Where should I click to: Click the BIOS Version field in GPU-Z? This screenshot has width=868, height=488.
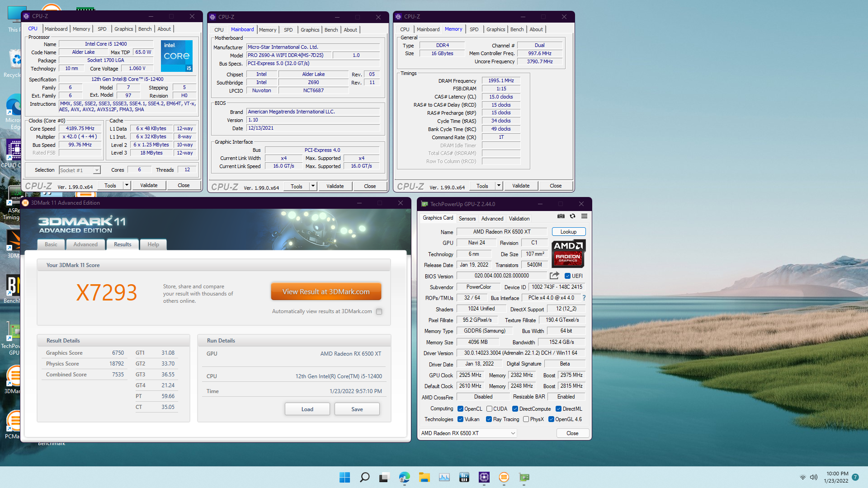(502, 276)
